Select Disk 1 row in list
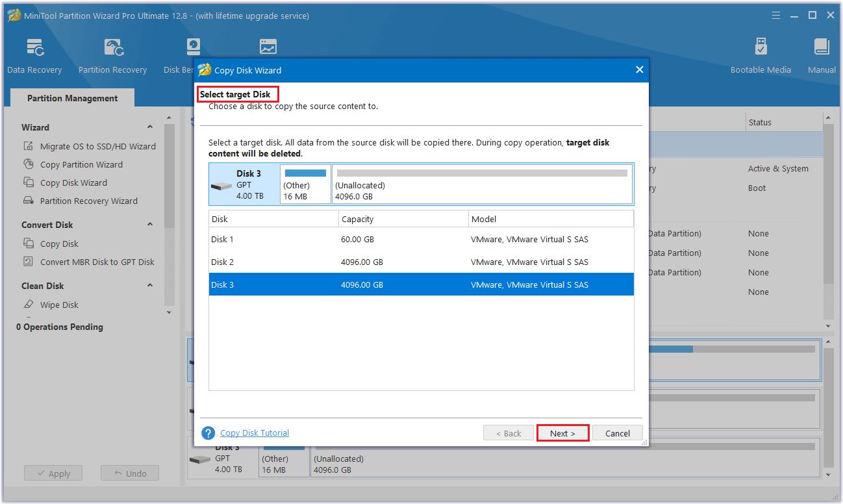The image size is (843, 504). click(x=421, y=239)
